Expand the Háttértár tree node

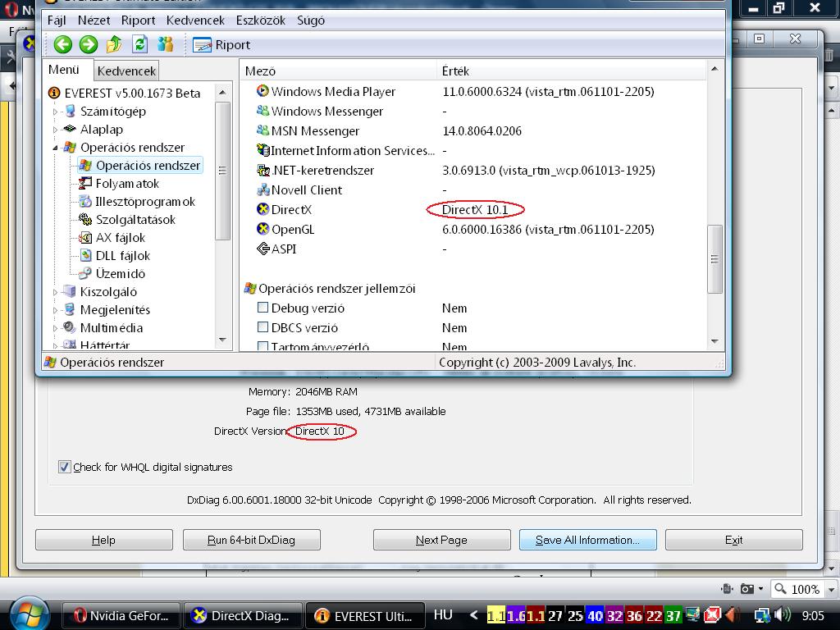tap(55, 346)
